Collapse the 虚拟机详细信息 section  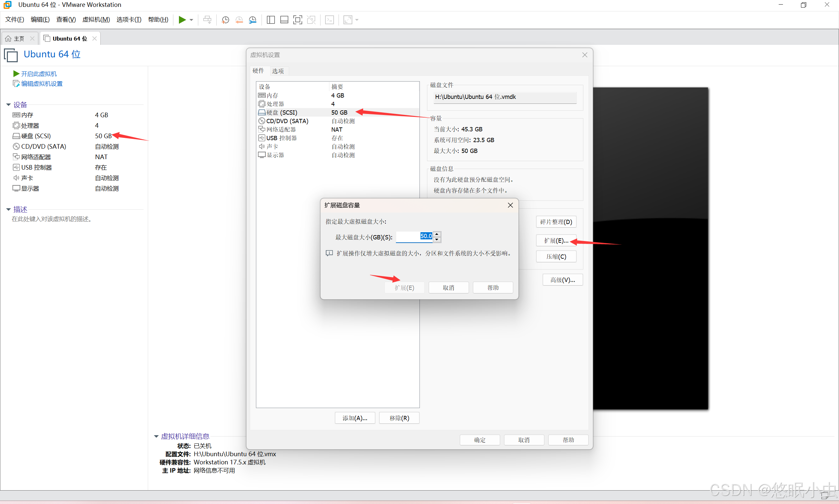coord(156,437)
